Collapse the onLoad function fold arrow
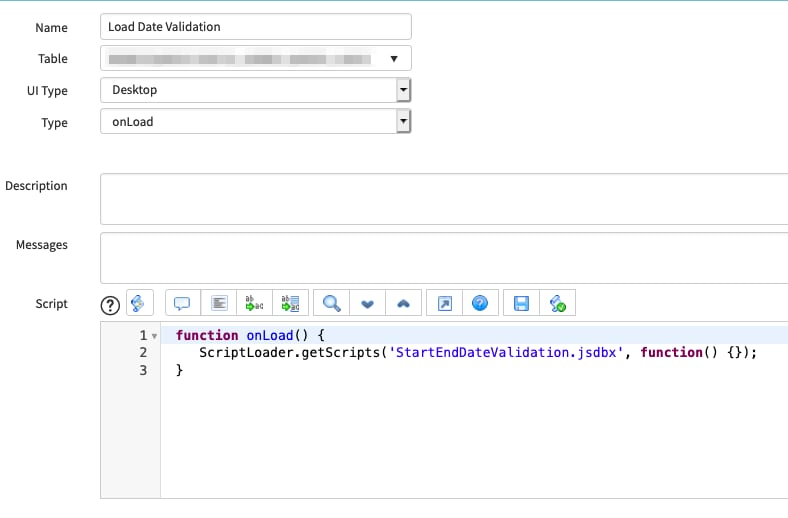 [x=154, y=336]
